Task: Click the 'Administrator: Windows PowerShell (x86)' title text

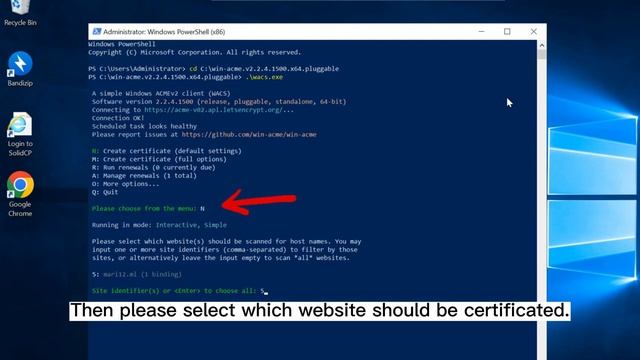Action: 164,31
